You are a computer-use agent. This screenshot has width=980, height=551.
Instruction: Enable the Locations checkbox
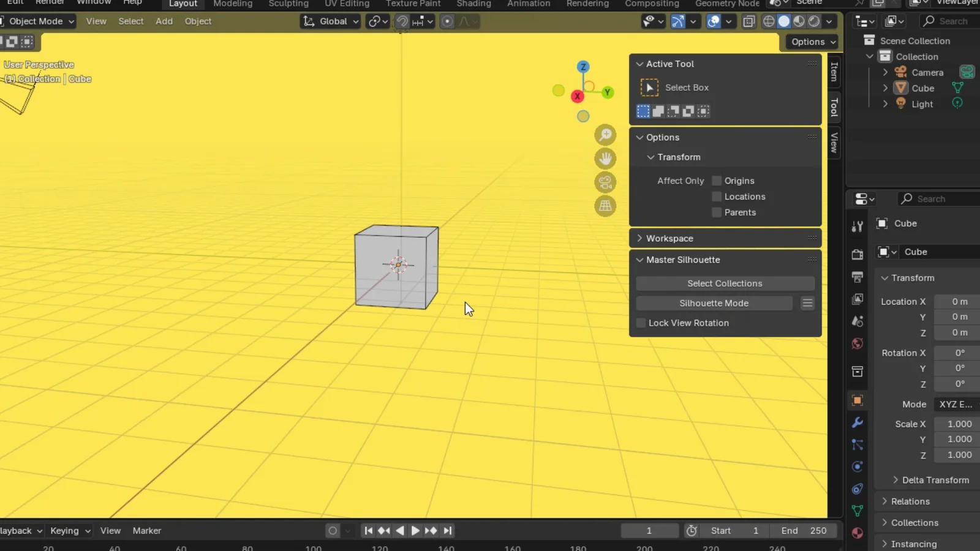click(x=717, y=197)
